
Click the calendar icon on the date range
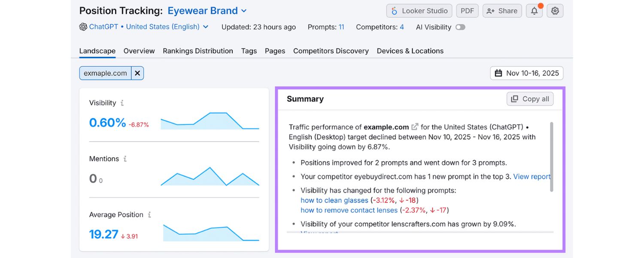pyautogui.click(x=498, y=73)
